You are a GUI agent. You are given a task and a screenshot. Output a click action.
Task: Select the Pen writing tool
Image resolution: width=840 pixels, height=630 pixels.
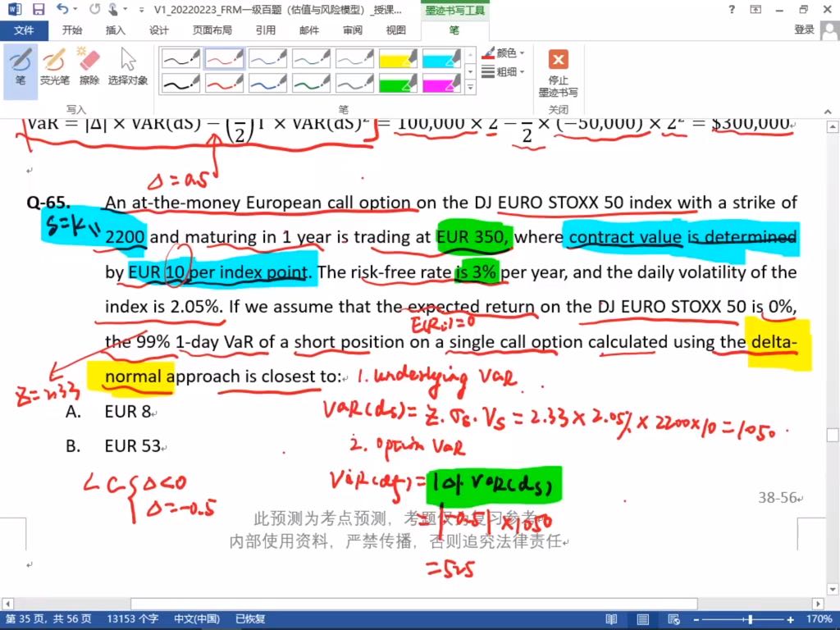(20, 67)
